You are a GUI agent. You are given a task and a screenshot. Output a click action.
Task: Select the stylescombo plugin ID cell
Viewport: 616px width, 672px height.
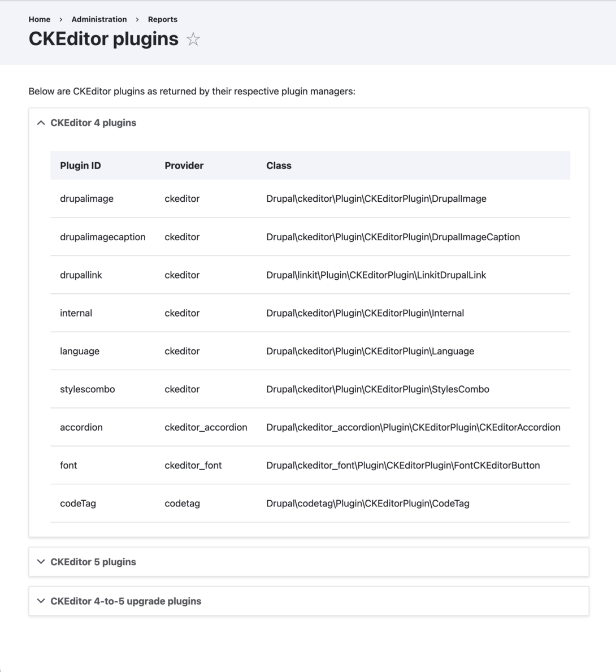(x=88, y=389)
